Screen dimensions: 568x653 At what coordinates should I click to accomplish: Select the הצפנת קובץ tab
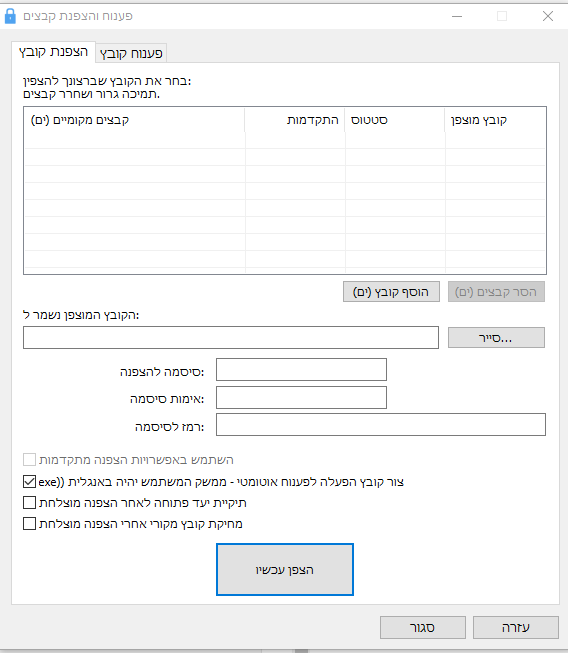(x=53, y=52)
